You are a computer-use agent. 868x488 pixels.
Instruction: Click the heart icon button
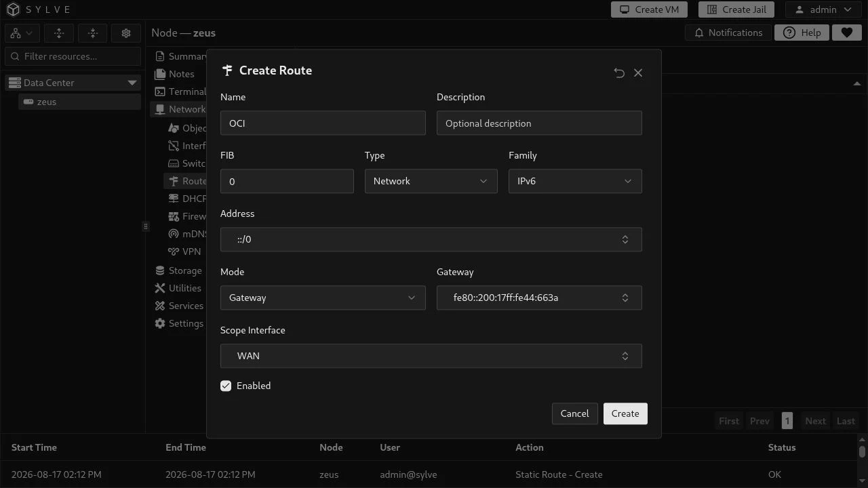846,33
